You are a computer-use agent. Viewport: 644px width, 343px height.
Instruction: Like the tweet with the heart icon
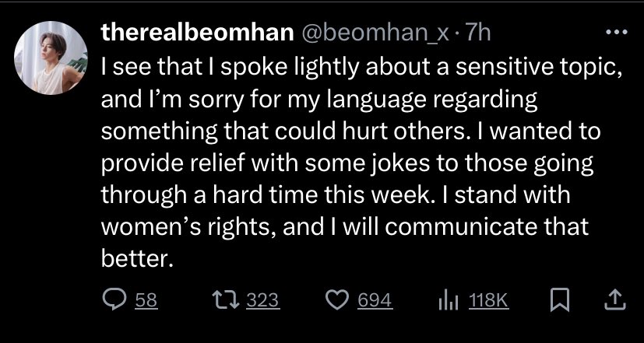click(x=339, y=299)
